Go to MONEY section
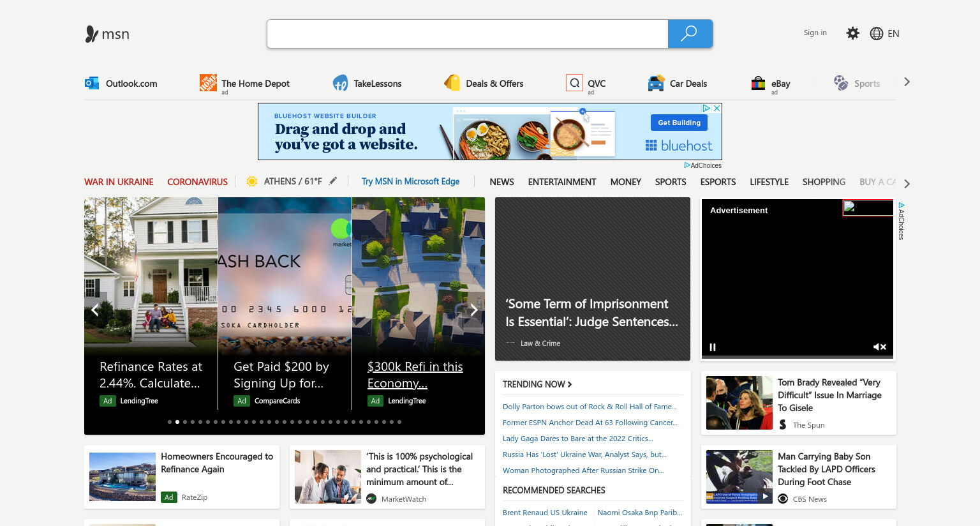 [x=625, y=181]
